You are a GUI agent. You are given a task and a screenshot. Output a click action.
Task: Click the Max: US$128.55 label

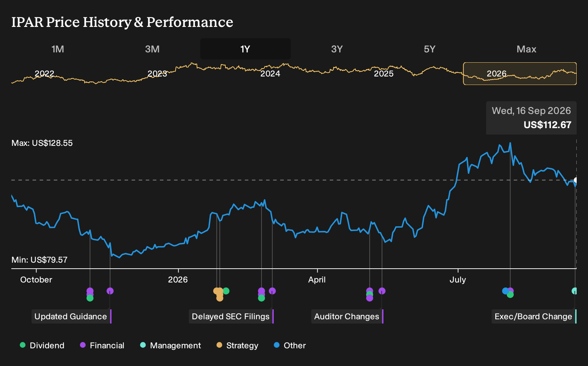(x=42, y=143)
